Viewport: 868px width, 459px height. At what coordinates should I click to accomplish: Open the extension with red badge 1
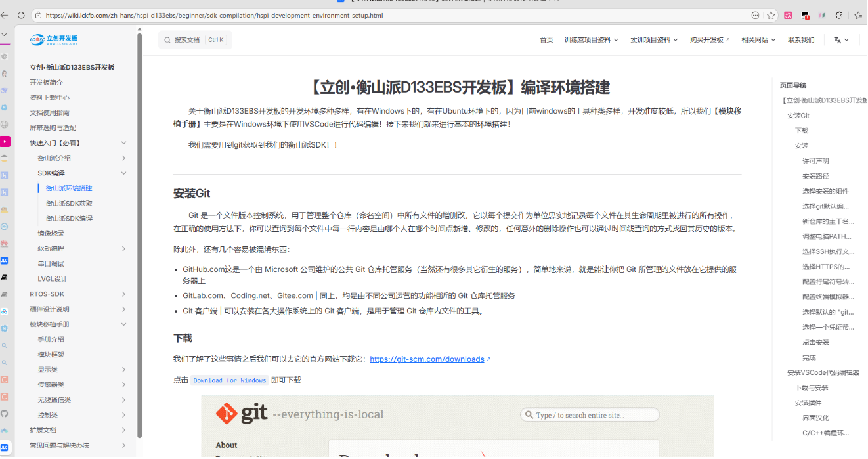805,15
